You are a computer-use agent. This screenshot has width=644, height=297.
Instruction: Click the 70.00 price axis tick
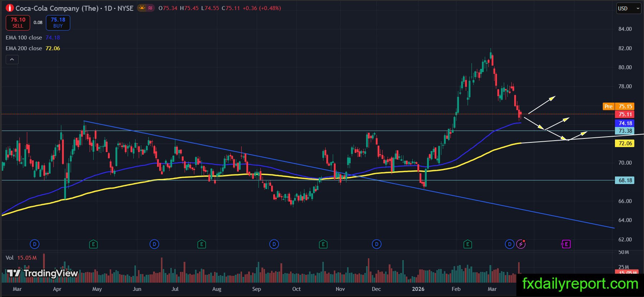(625, 162)
